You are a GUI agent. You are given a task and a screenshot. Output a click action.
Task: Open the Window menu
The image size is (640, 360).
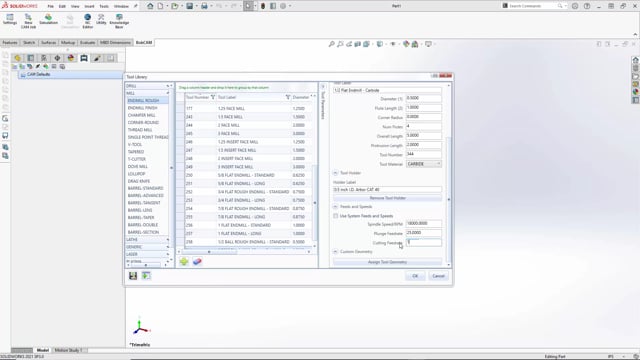click(121, 6)
